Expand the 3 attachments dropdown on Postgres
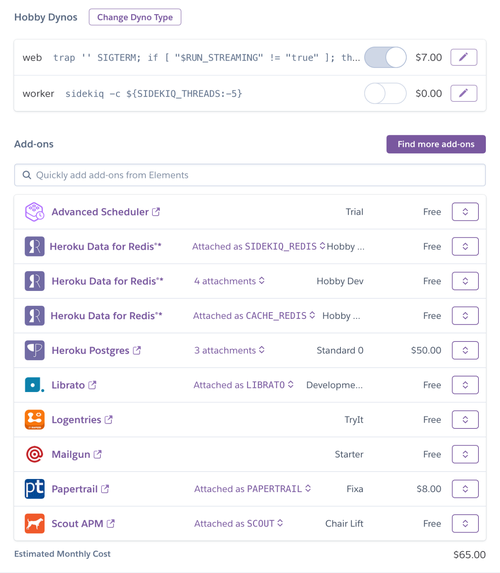This screenshot has width=500, height=573. [x=229, y=350]
